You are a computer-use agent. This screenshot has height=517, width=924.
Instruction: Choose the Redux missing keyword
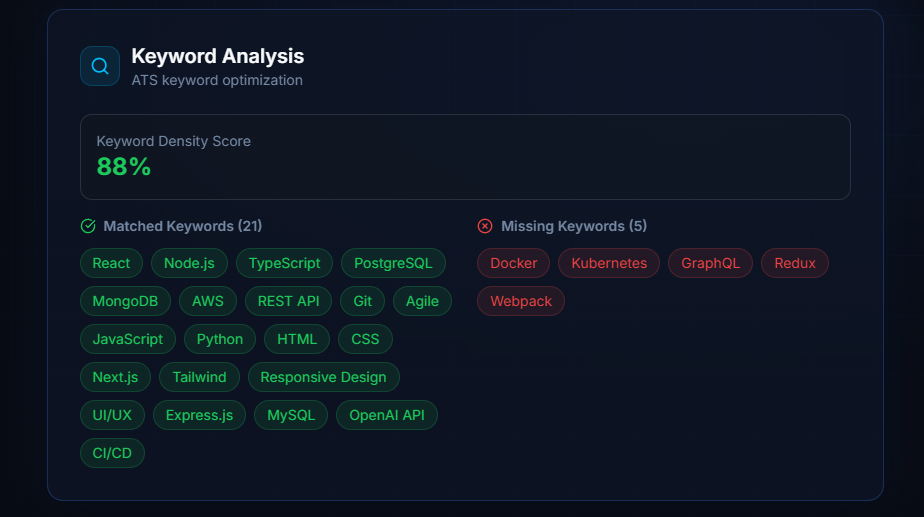click(795, 263)
